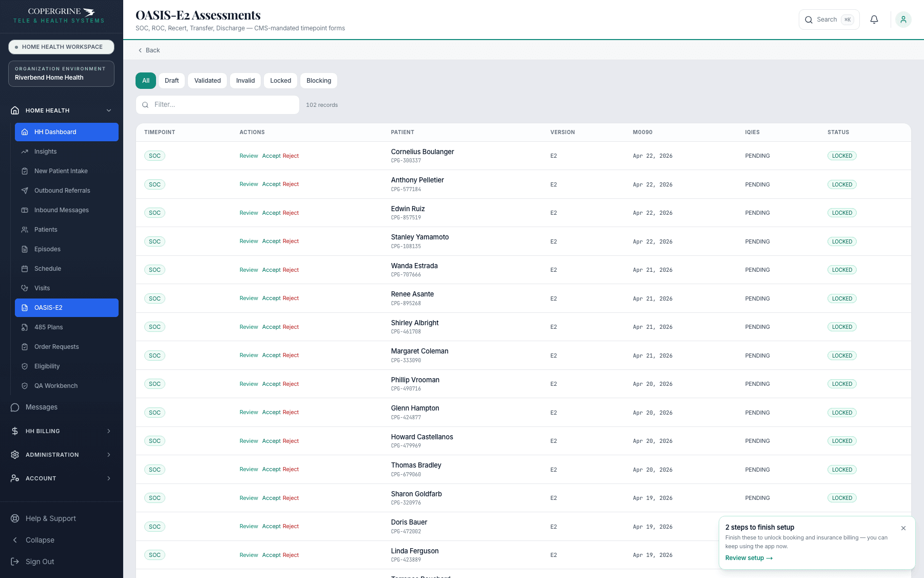The width and height of the screenshot is (924, 578).
Task: Select the Blocking filter tab
Action: [x=319, y=81]
